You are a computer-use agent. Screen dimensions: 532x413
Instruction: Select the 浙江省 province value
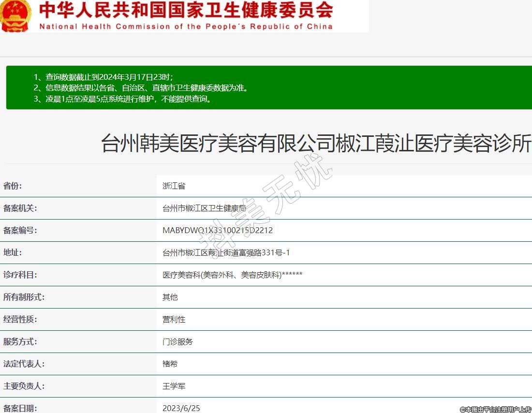[174, 186]
